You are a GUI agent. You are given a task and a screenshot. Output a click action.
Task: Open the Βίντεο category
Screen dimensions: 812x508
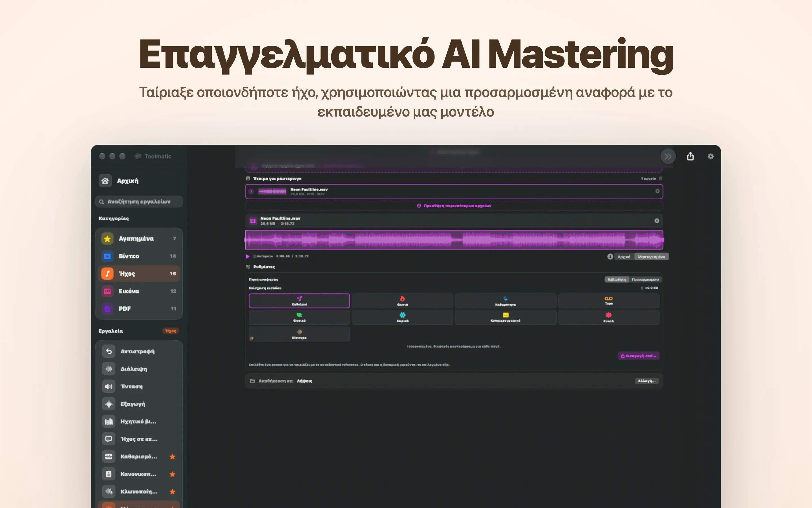[139, 256]
